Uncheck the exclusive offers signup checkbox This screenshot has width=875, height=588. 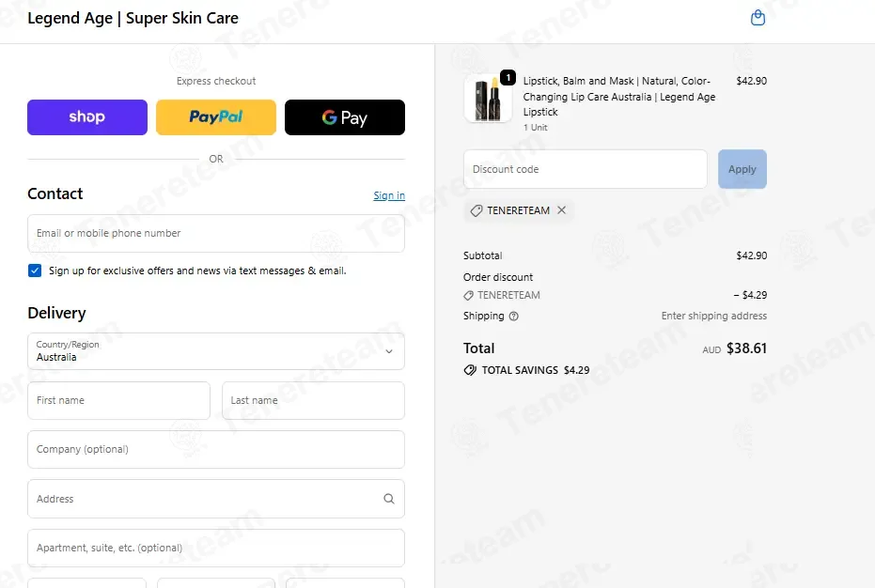(35, 271)
